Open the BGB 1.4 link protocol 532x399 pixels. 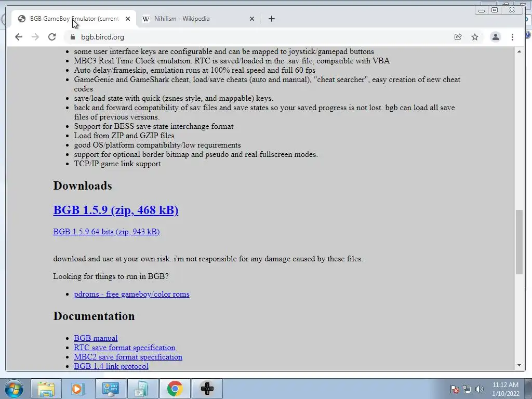[x=111, y=366]
